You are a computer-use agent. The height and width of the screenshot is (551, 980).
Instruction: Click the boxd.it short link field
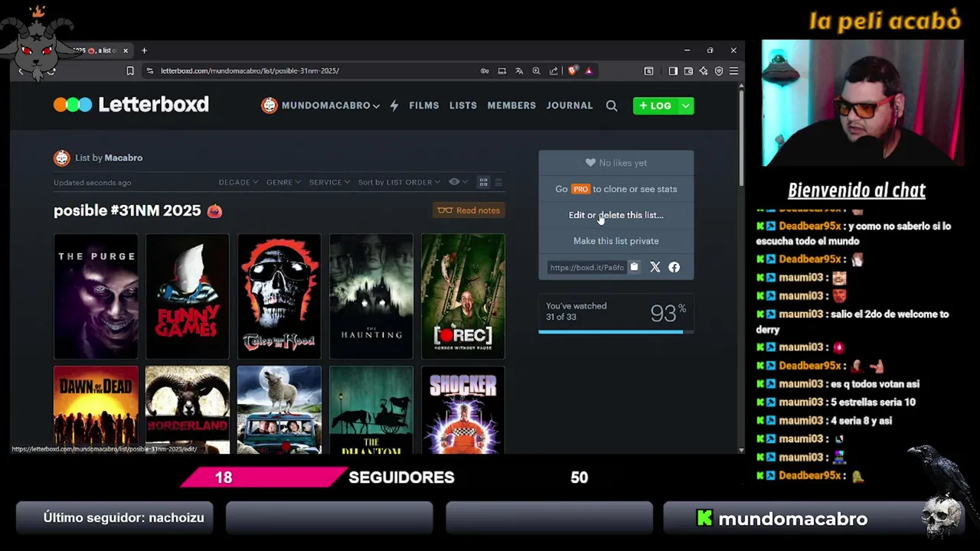586,267
